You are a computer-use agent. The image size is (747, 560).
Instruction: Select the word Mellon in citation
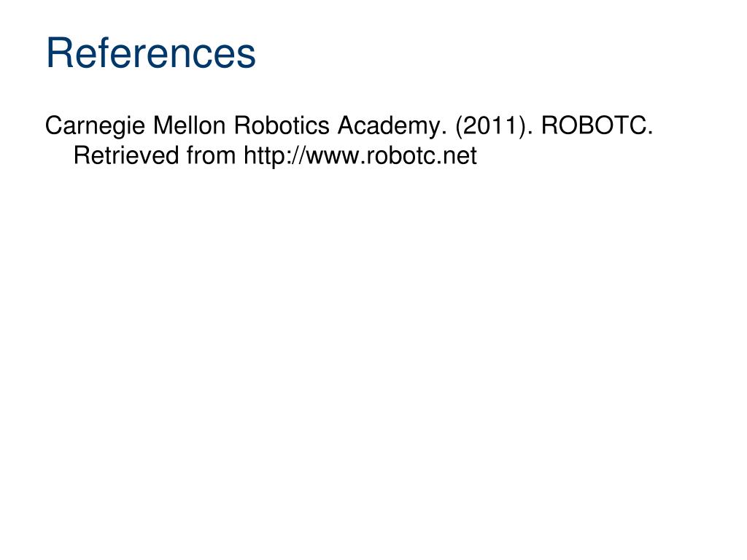click(x=189, y=125)
